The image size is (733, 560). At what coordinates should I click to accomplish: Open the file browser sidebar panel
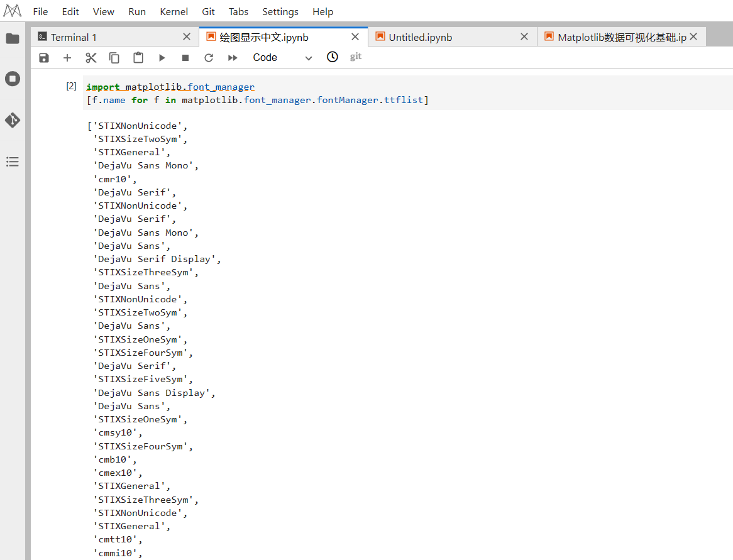[x=13, y=38]
